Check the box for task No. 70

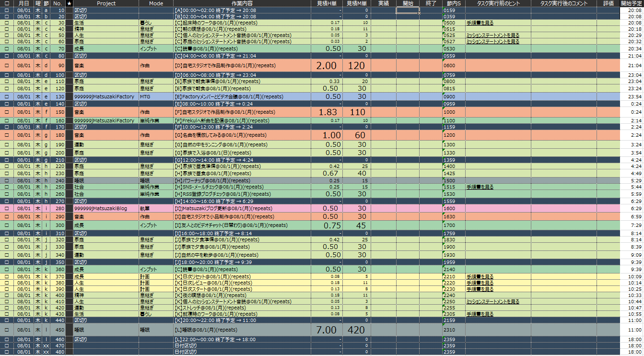coord(7,48)
